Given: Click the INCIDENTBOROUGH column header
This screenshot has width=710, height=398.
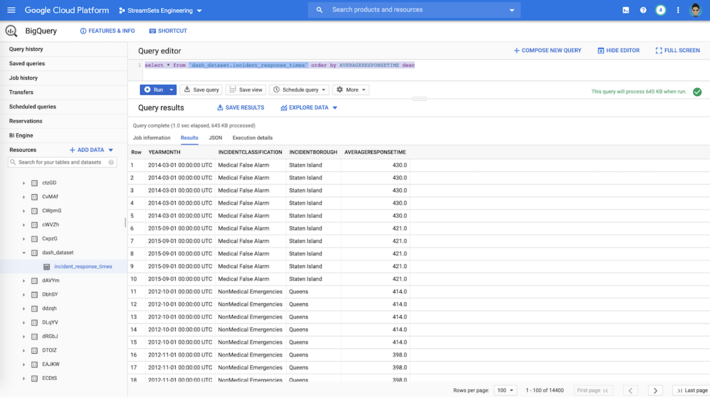Looking at the screenshot, I should point(313,152).
